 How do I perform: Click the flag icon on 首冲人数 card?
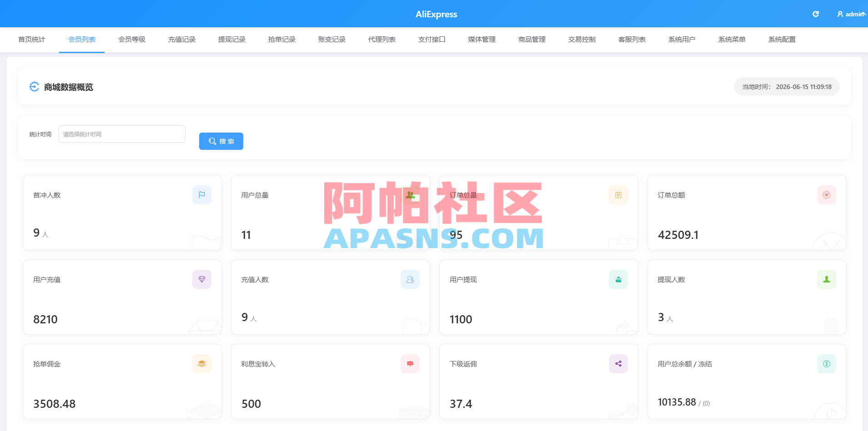(x=202, y=195)
